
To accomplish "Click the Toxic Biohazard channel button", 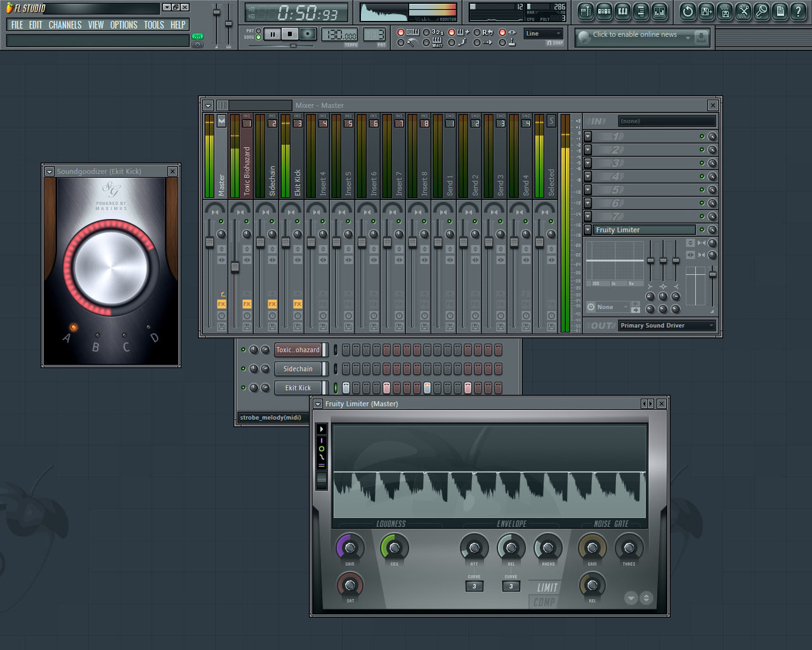I will point(298,350).
